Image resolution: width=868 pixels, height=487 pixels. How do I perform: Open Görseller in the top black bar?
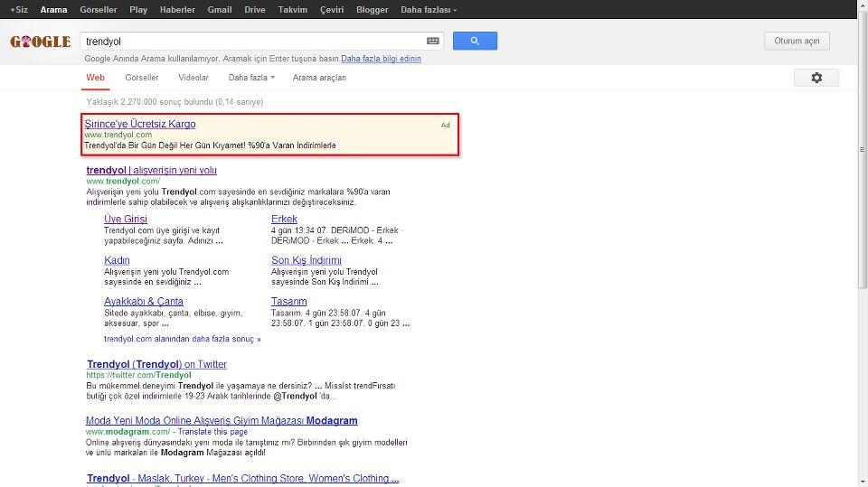tap(99, 9)
